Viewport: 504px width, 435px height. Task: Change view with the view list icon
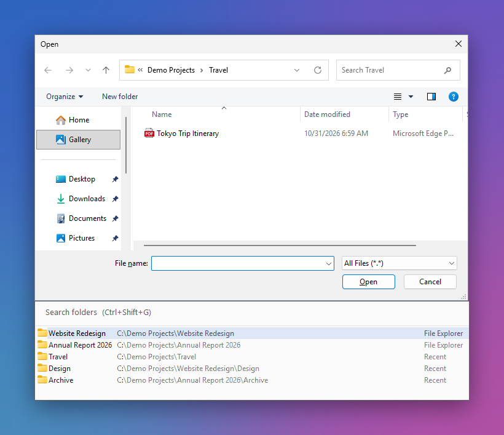398,97
